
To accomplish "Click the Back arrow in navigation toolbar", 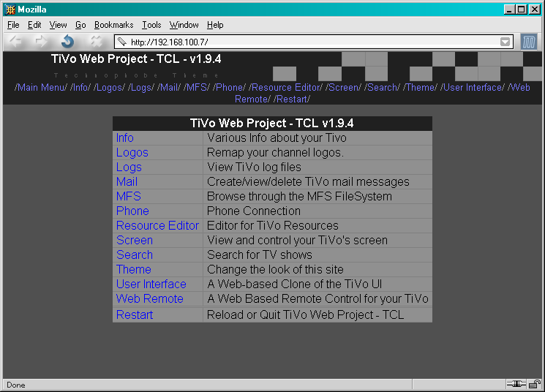I will (16, 42).
